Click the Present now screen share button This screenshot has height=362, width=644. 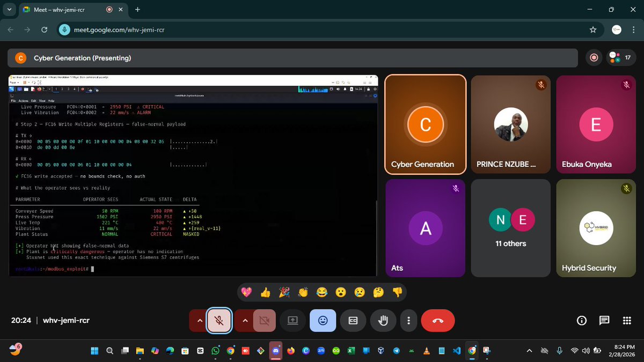tap(292, 321)
